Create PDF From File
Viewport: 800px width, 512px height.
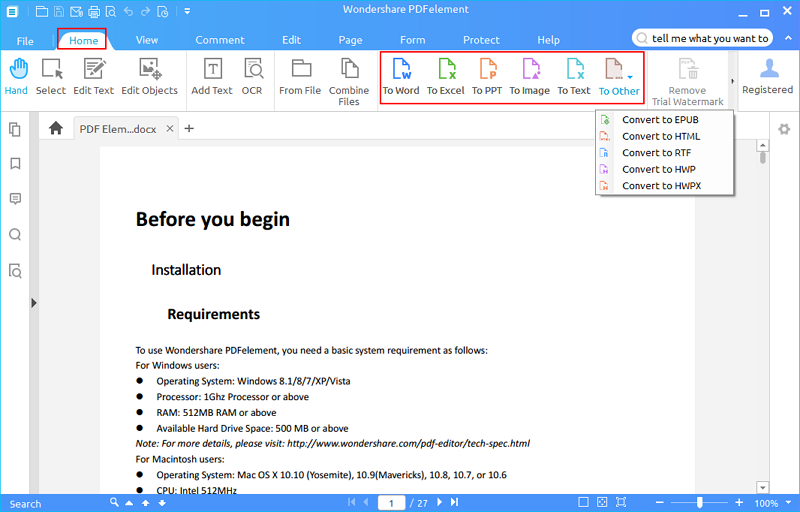pyautogui.click(x=300, y=77)
